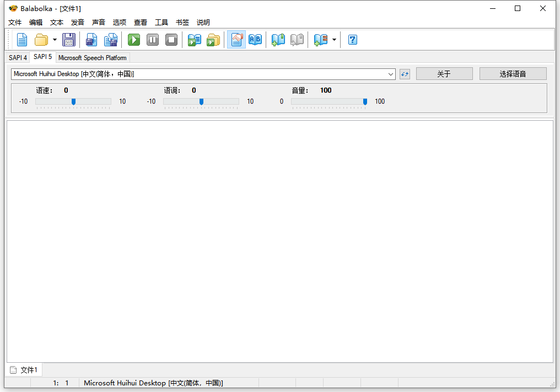
Task: Open an existing text file
Action: click(41, 39)
